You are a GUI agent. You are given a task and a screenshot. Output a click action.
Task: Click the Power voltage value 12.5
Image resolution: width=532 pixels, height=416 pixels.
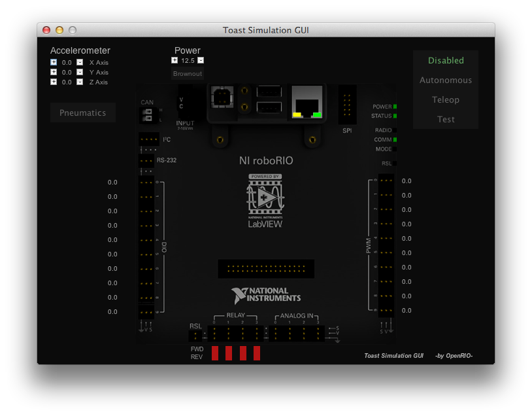[x=188, y=60]
